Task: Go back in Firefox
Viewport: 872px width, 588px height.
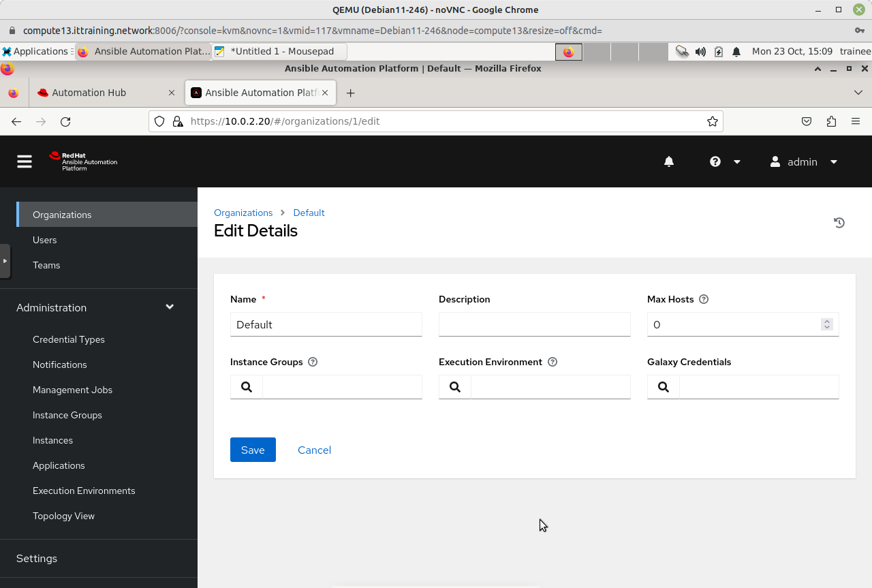Action: click(x=16, y=121)
